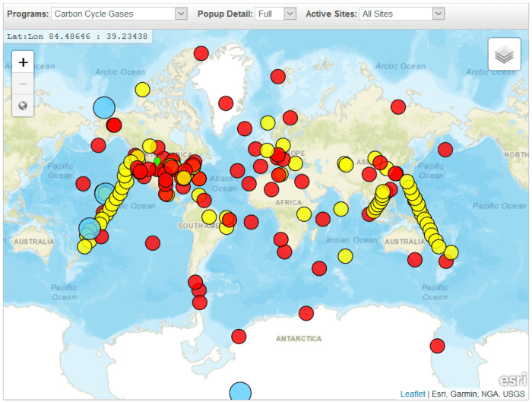The image size is (532, 402).
Task: Select the small green site marker in North America
Action: (x=157, y=161)
